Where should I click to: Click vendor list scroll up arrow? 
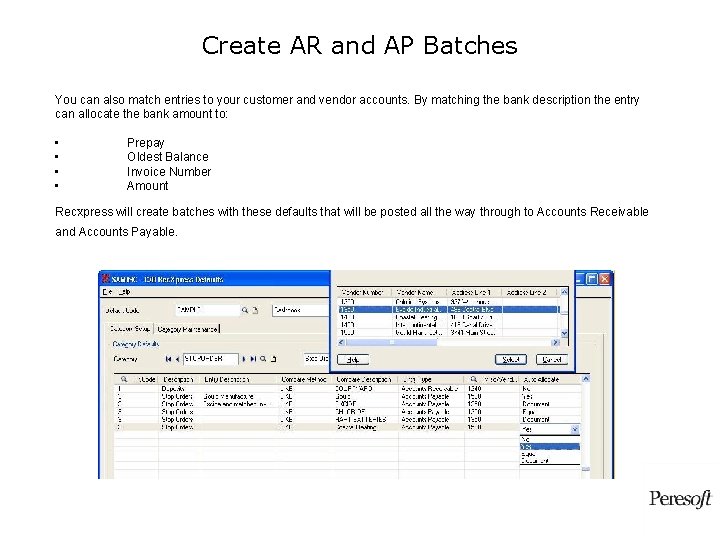click(x=564, y=292)
